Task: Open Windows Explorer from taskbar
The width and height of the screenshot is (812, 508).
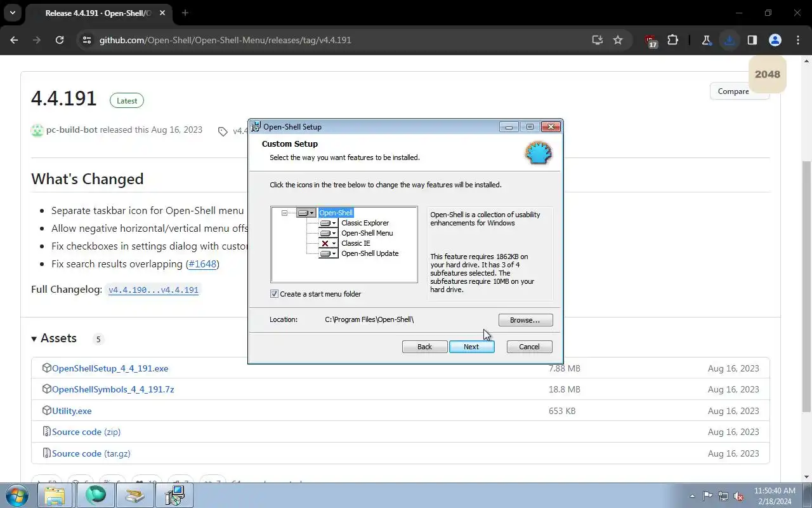Action: [55, 495]
